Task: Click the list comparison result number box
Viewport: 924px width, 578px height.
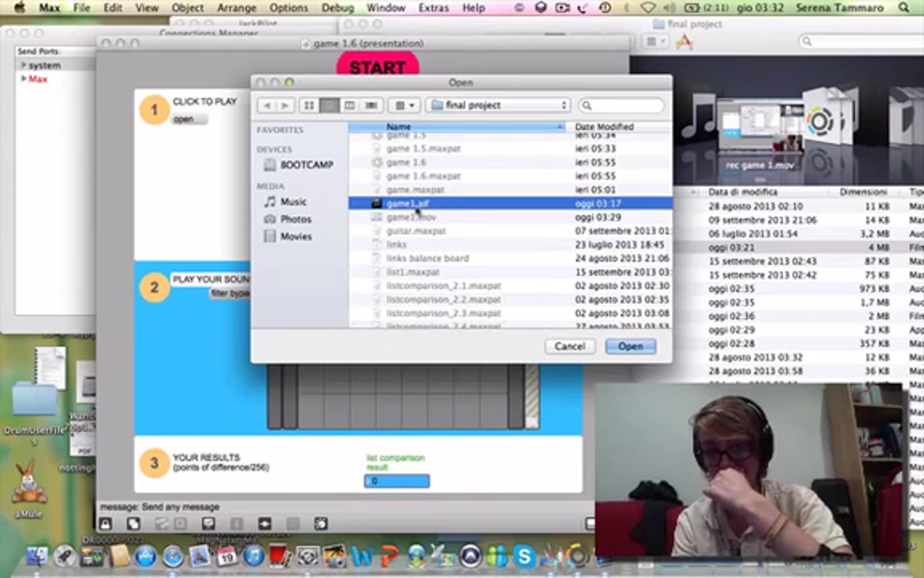Action: pyautogui.click(x=397, y=481)
